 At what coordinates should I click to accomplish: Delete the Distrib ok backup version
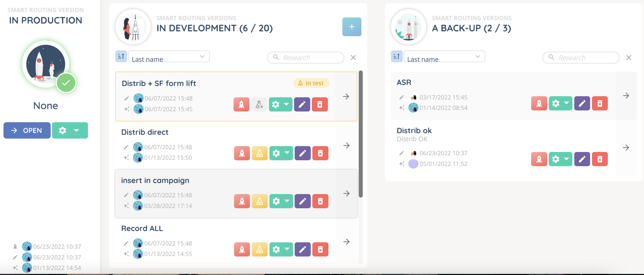pos(600,159)
